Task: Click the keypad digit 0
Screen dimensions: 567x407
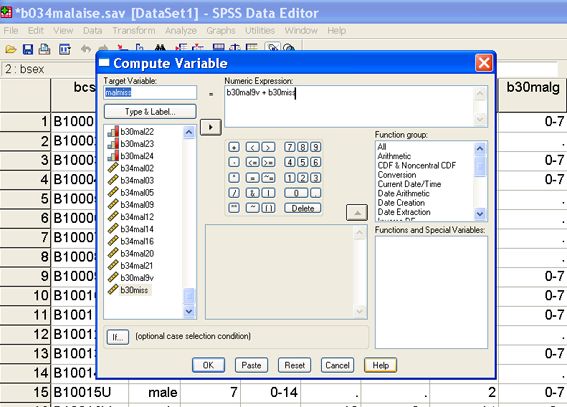Action: (296, 193)
